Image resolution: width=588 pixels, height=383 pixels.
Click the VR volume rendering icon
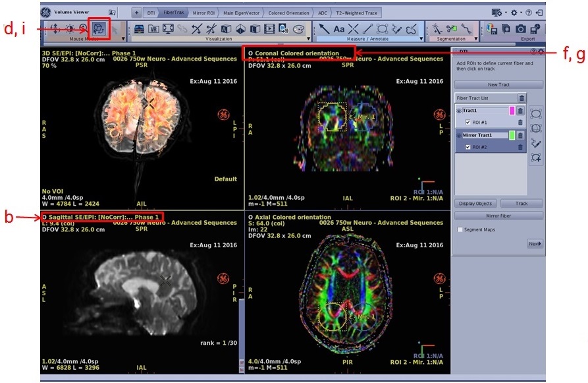click(153, 29)
